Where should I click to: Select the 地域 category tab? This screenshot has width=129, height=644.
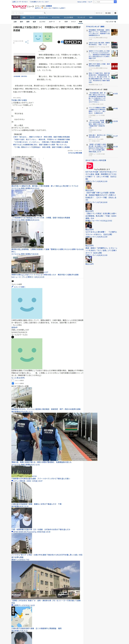tap(80, 22)
